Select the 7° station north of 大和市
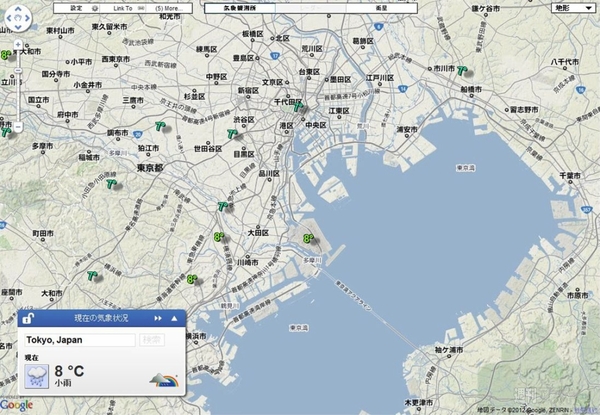This screenshot has width=600, height=415. click(92, 275)
